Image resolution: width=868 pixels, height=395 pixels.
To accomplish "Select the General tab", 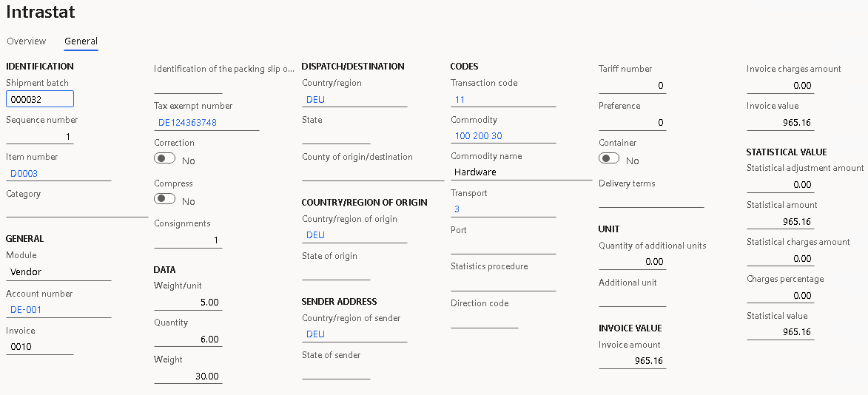I will [x=81, y=41].
